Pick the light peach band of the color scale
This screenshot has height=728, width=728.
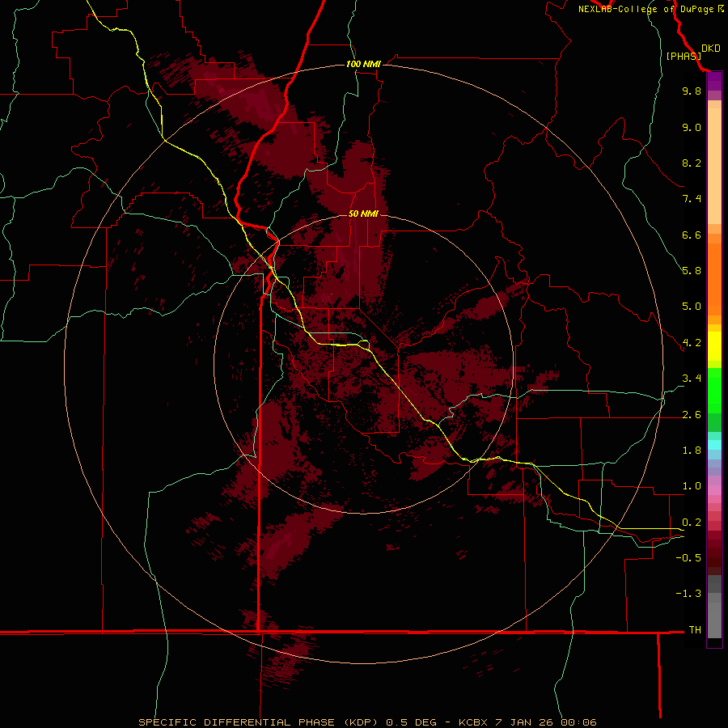tap(714, 166)
